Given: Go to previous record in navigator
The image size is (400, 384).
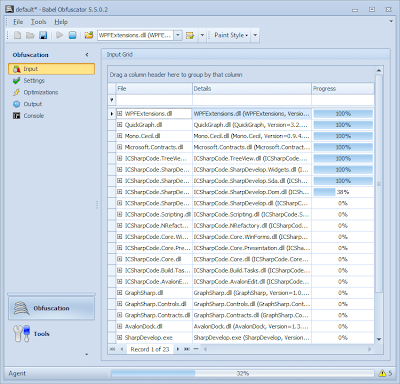Looking at the screenshot, I should click(x=122, y=349).
